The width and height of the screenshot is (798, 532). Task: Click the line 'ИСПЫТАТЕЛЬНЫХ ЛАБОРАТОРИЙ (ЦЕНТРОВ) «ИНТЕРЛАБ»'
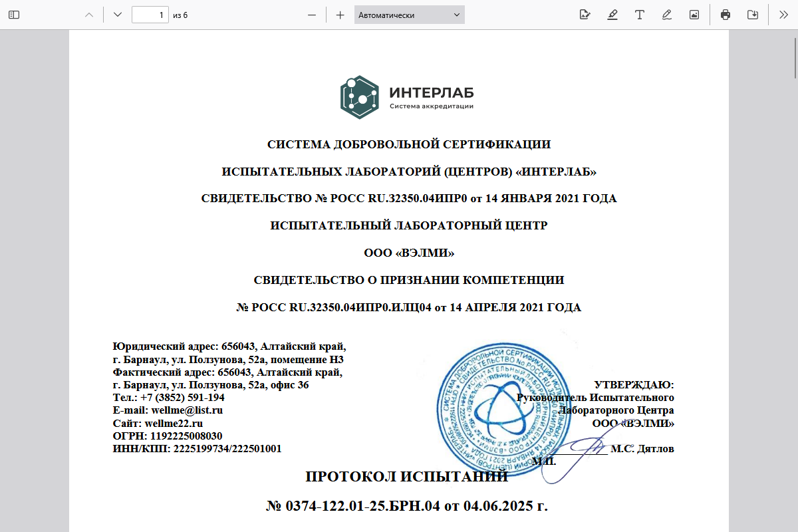409,172
